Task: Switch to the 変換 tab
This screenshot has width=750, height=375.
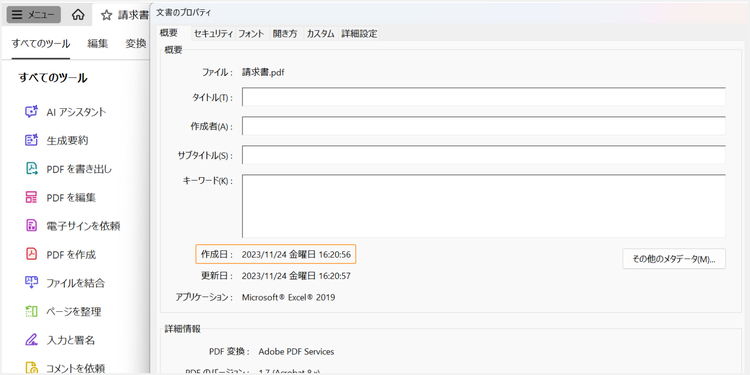Action: (135, 44)
